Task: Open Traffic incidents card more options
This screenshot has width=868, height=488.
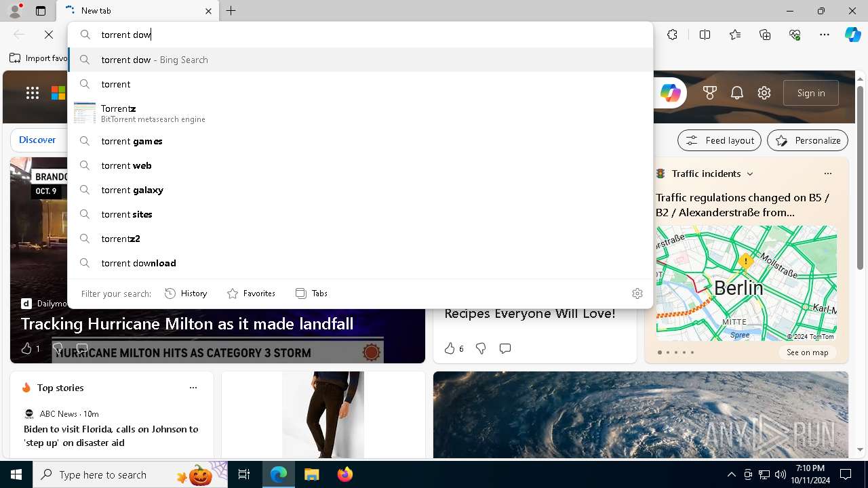Action: (x=827, y=174)
